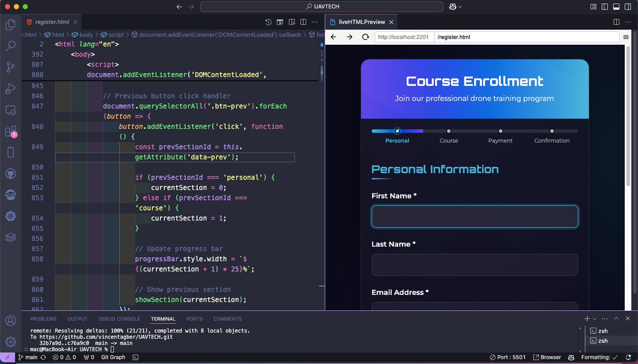Open more actions for register.html editor
Screen dimensions: 638x364
tap(315, 22)
